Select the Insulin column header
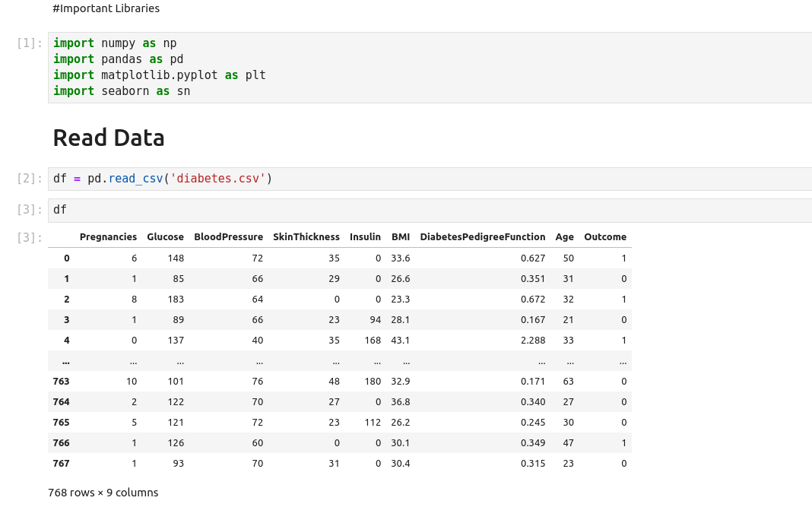812x523 pixels. (x=365, y=237)
